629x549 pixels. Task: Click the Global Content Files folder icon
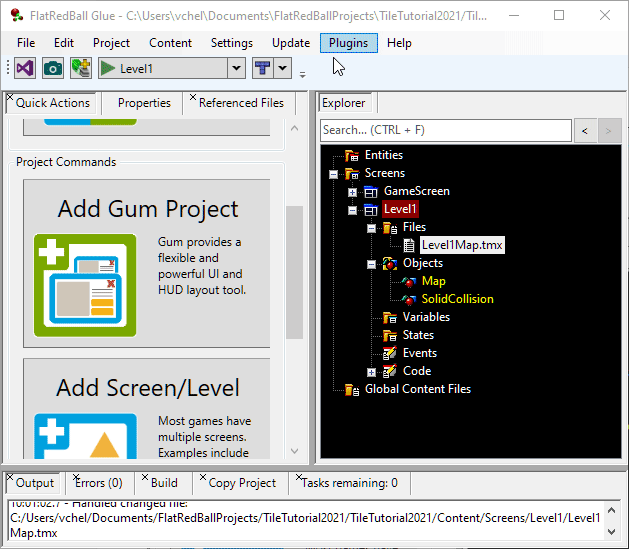tap(351, 389)
